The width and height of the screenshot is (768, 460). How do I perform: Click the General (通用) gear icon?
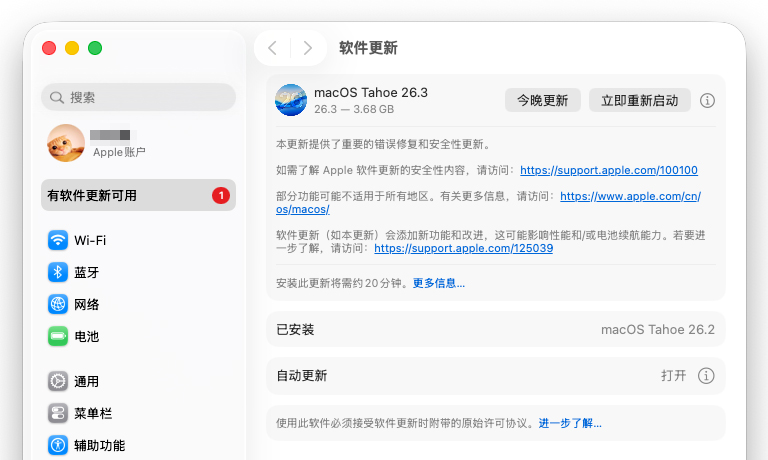pos(58,381)
